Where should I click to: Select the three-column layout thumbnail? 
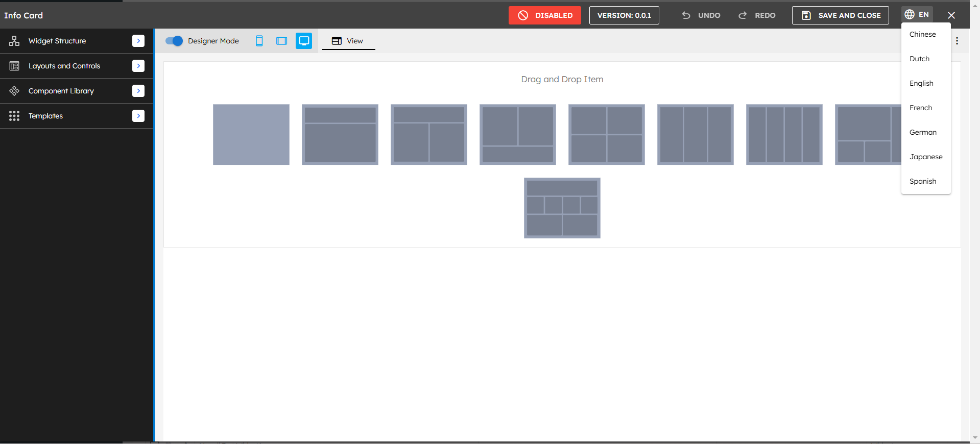696,135
